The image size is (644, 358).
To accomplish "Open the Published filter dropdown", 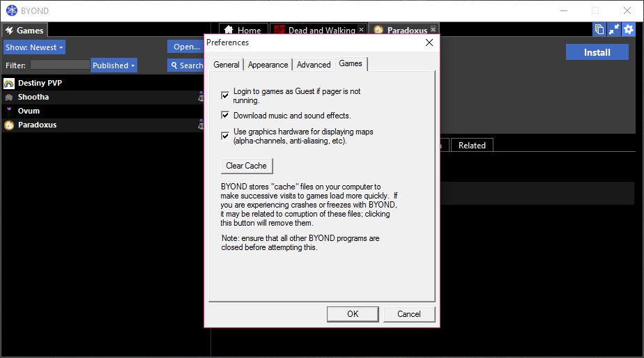I will point(114,65).
